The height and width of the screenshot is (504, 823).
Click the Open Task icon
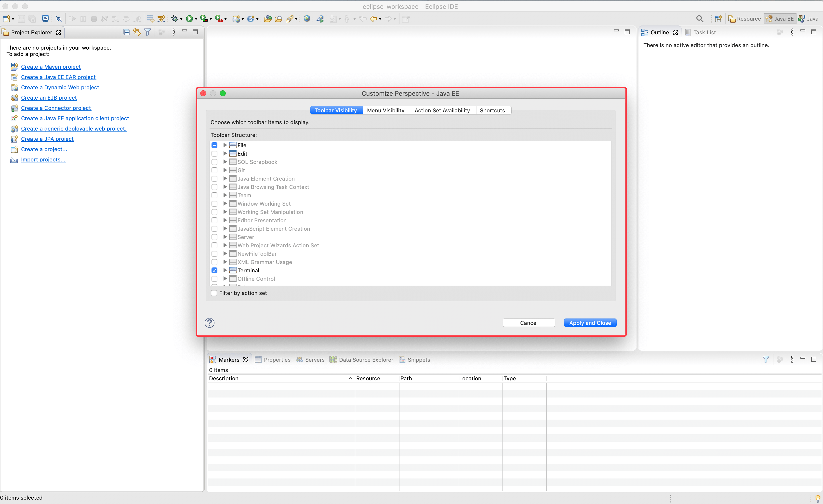[278, 19]
